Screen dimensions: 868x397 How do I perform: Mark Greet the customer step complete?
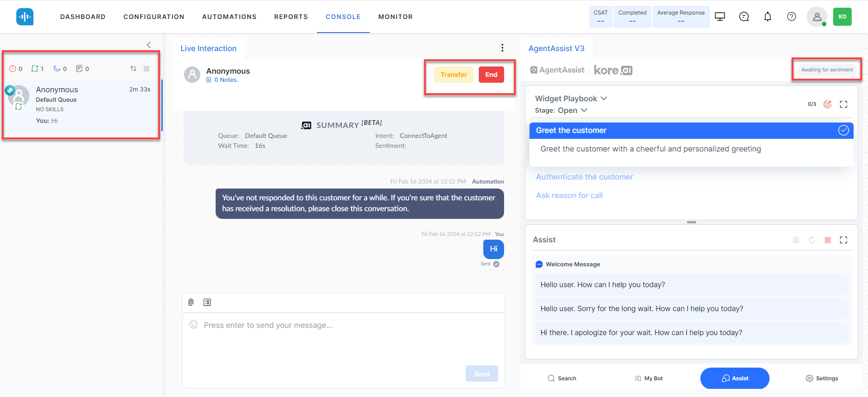click(x=843, y=130)
